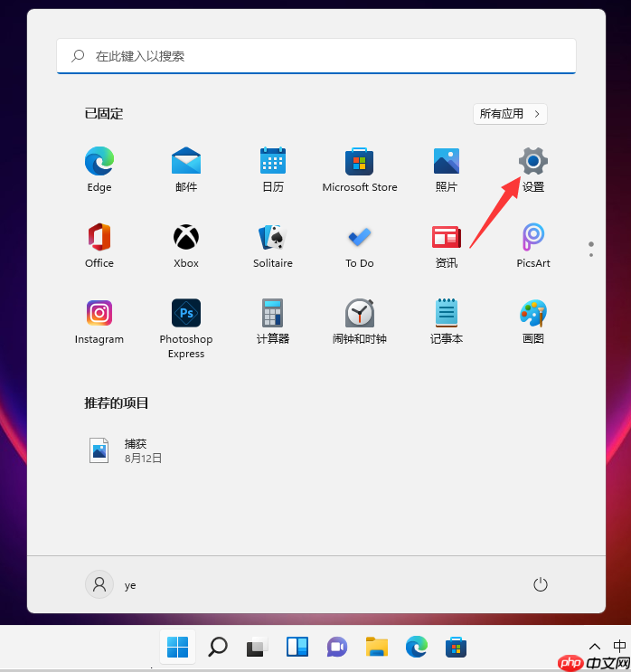Screen dimensions: 631x672
Task: Launch Photoshop Express
Action: coord(186,328)
